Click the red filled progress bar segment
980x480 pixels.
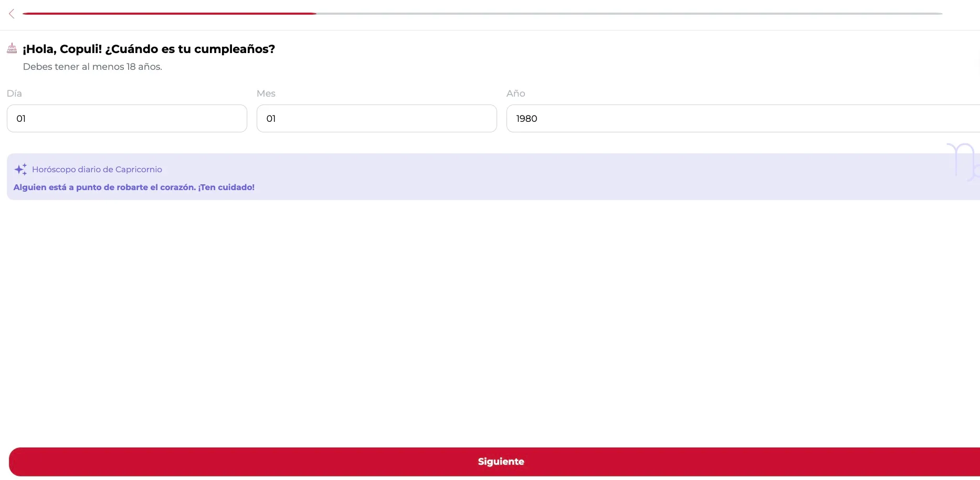(169, 14)
